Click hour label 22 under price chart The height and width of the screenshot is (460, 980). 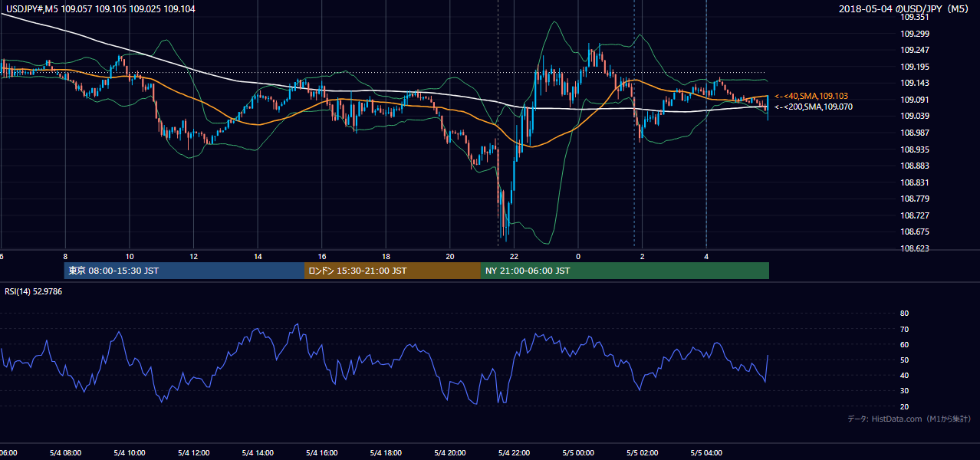pyautogui.click(x=515, y=257)
